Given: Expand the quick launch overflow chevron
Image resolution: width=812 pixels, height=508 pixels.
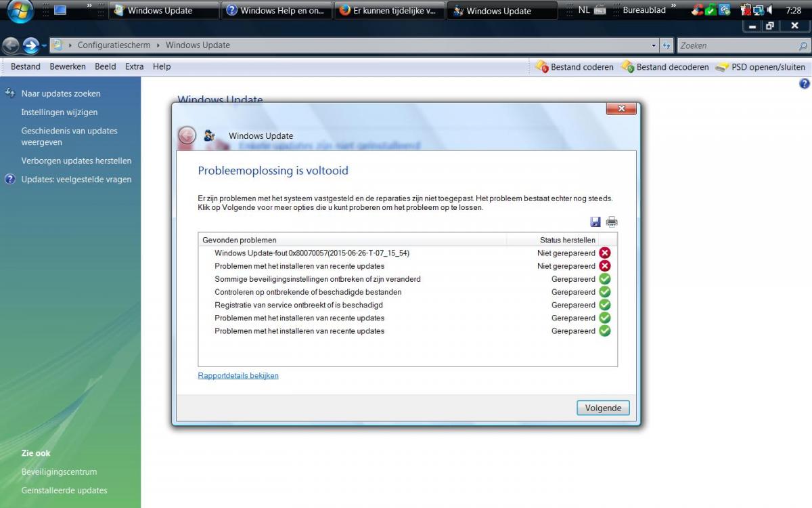Looking at the screenshot, I should 89,6.
